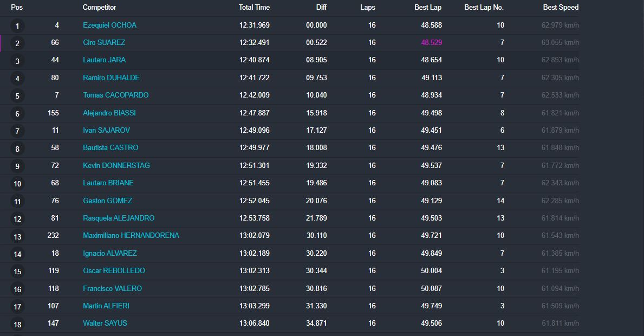Click the position 5 circle badge
This screenshot has width=644, height=336.
17,96
